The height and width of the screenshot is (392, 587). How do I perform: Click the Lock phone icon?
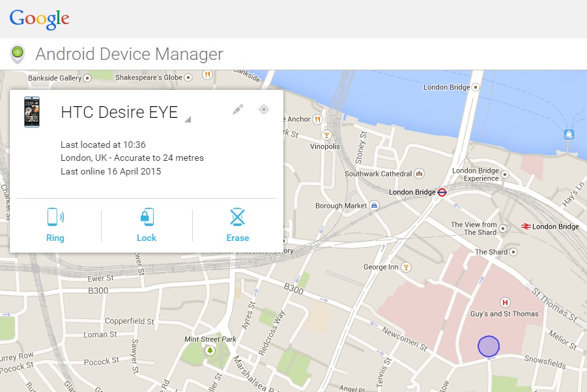[147, 217]
